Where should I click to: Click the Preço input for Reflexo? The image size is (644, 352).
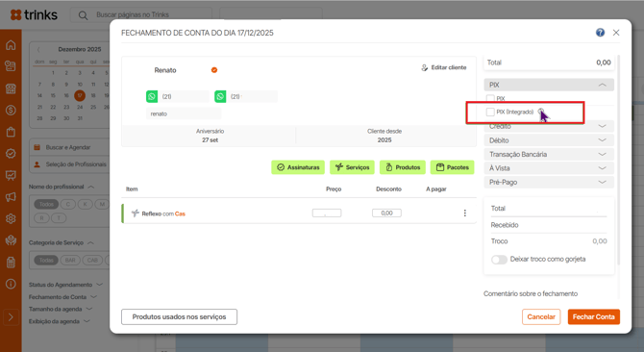[x=327, y=213]
